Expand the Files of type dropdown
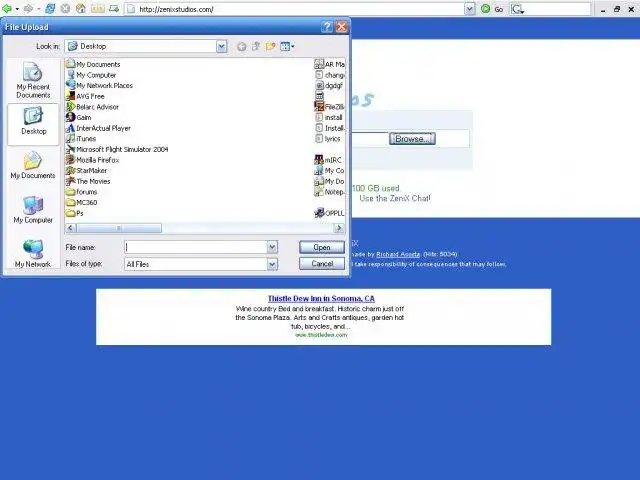 tap(272, 264)
